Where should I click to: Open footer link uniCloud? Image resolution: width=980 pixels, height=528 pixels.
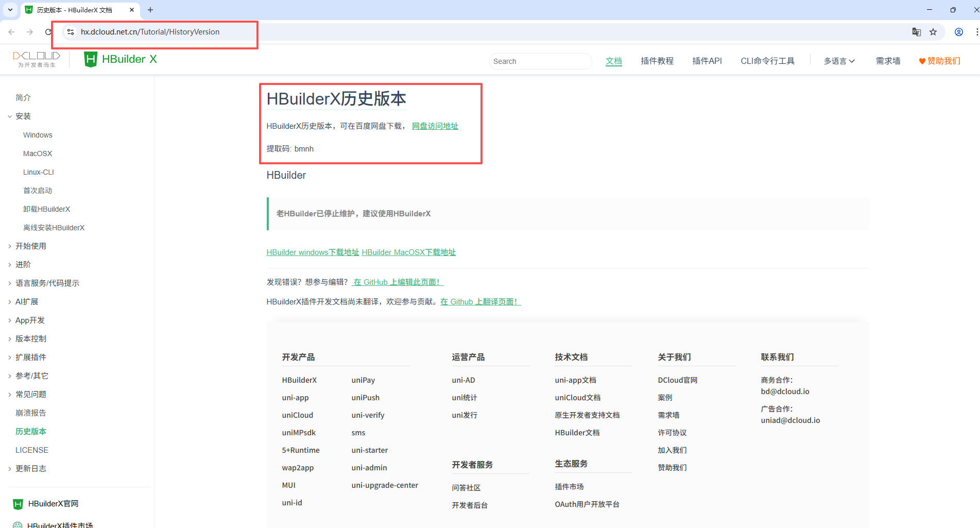[x=298, y=415]
